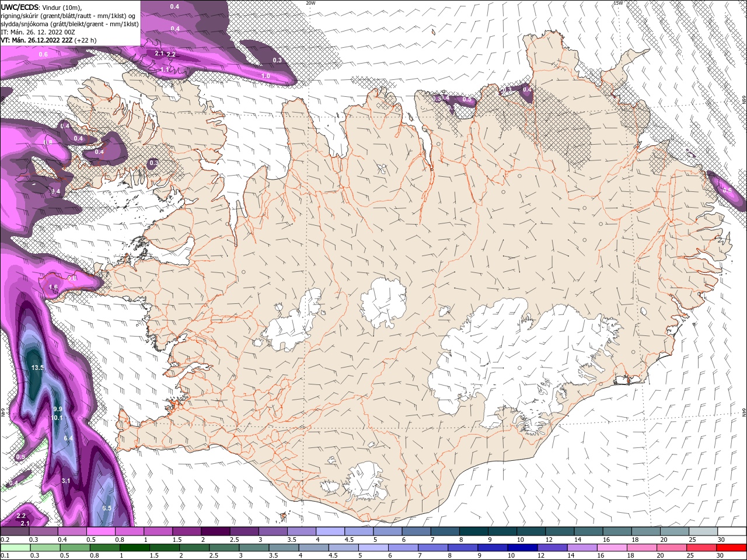Click the 0.1 label in the lower legend
The height and width of the screenshot is (560, 747).
coord(5,555)
